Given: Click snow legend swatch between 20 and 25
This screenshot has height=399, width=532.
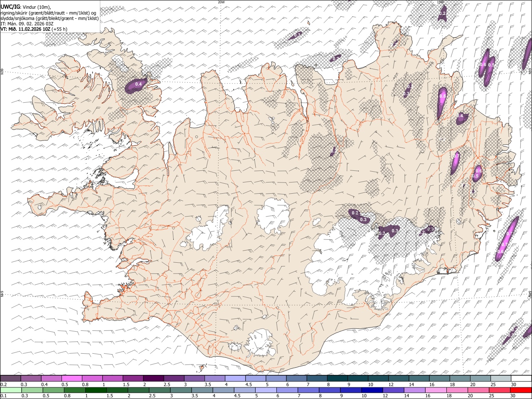Looking at the screenshot, I should pyautogui.click(x=481, y=378).
